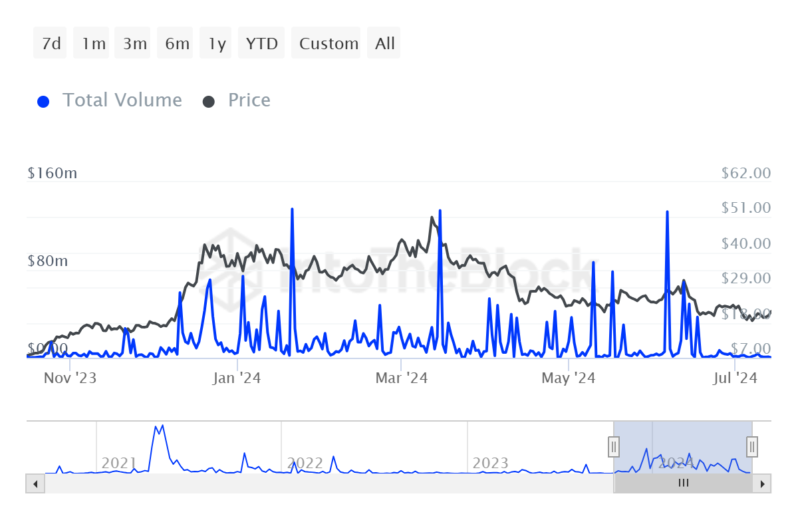The width and height of the screenshot is (798, 532).
Task: Click the scrollbar right arrow
Action: pos(762,483)
